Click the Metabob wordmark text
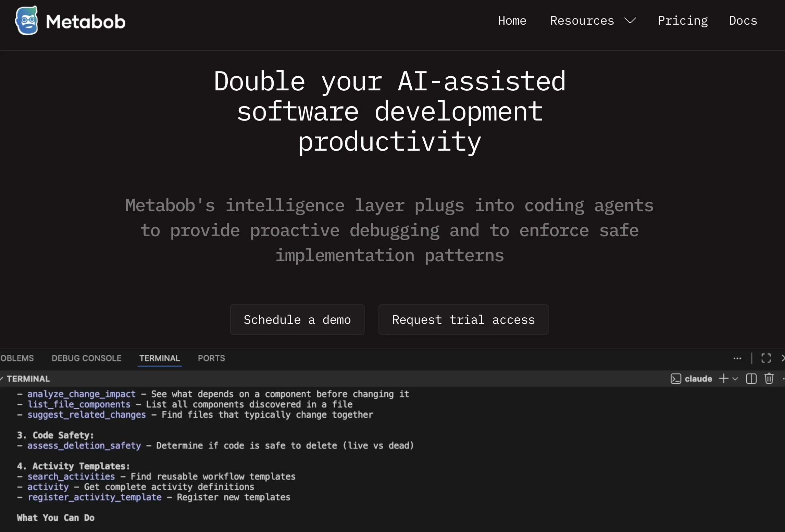This screenshot has width=785, height=532. (x=86, y=22)
